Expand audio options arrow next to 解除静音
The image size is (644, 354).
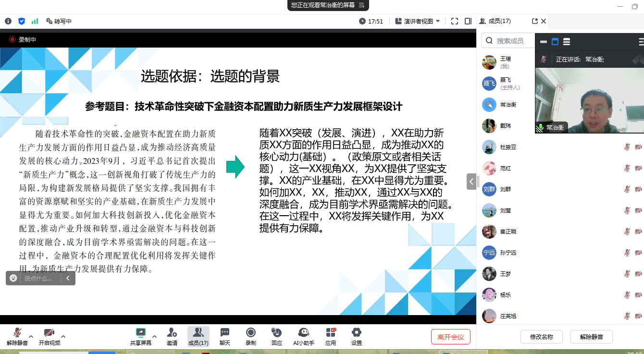[31, 336]
